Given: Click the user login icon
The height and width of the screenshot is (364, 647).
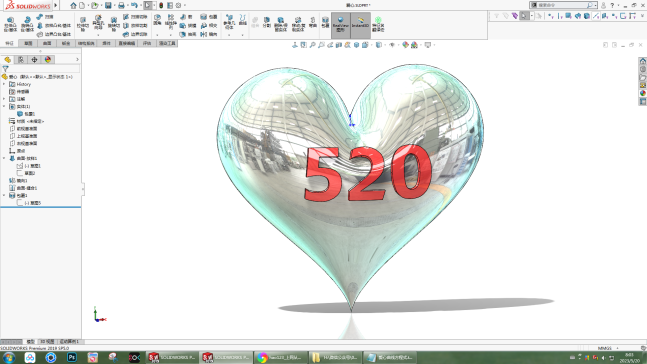Looking at the screenshot, I should pos(603,5).
